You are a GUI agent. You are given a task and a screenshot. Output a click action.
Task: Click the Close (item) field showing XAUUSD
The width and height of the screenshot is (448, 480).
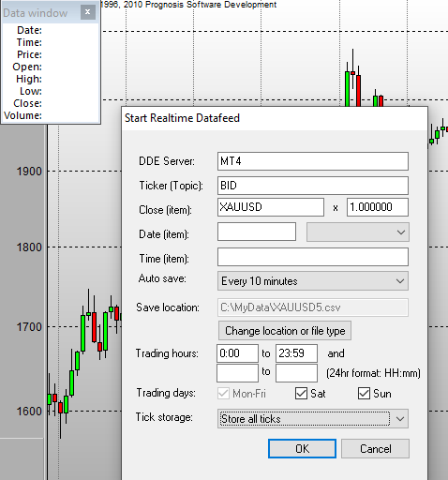coord(271,207)
